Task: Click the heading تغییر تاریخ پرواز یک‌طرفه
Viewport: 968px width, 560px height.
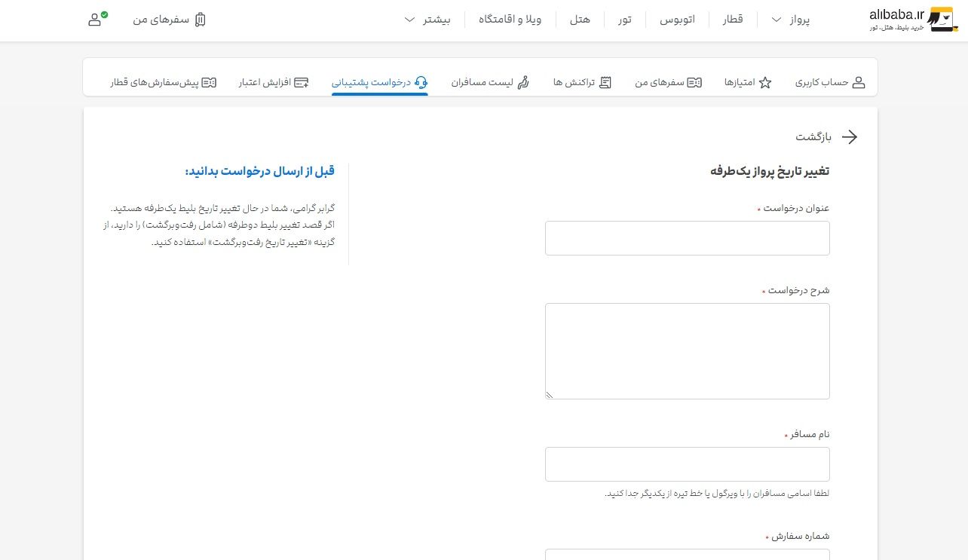Action: tap(770, 171)
